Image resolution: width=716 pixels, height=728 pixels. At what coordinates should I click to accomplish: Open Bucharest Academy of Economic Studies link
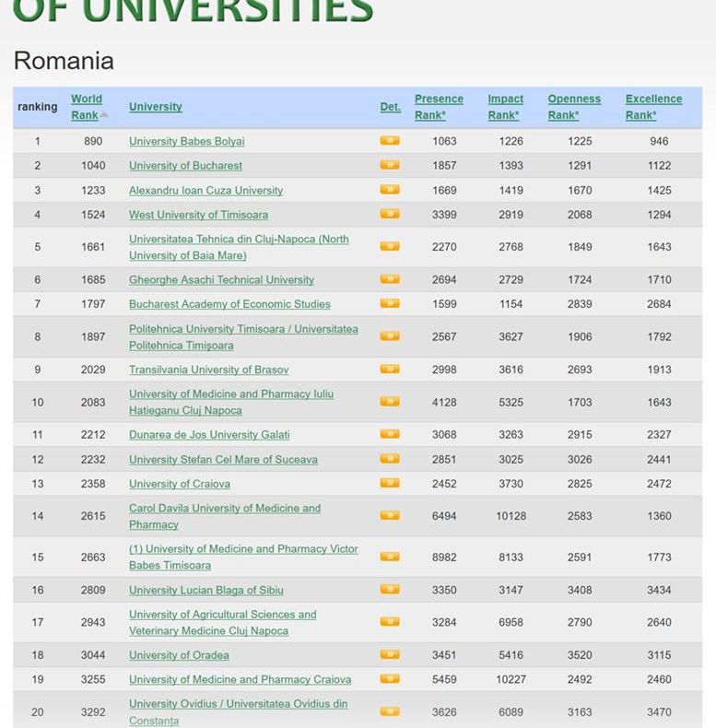tap(229, 304)
